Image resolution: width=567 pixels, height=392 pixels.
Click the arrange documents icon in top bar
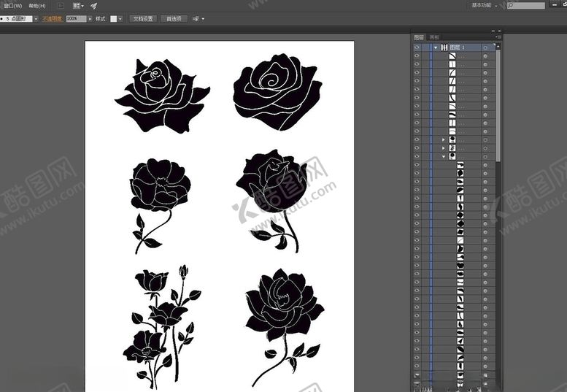[x=77, y=6]
